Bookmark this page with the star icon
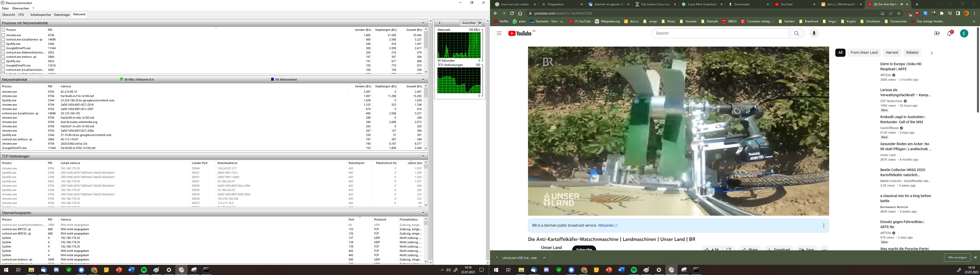This screenshot has width=980, height=275. 899,13
